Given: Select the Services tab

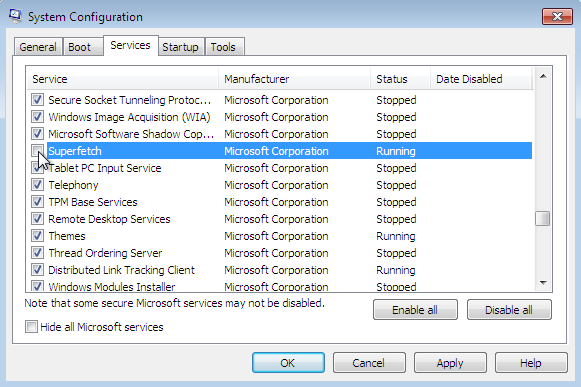Looking at the screenshot, I should [130, 46].
